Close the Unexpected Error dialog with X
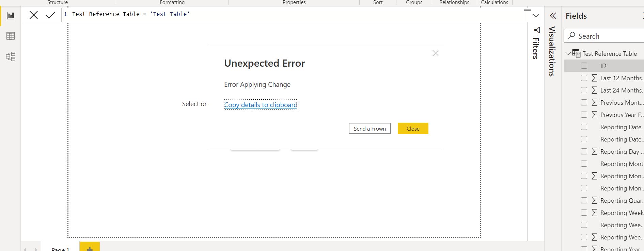 [x=436, y=53]
